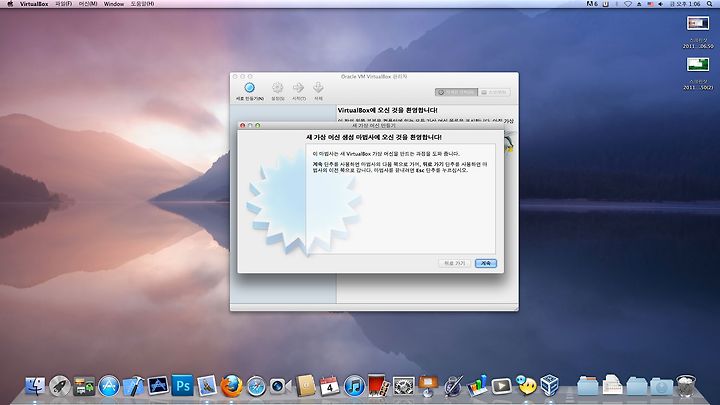The width and height of the screenshot is (720, 405).
Task: Open the Apple menu
Action: [10, 4]
